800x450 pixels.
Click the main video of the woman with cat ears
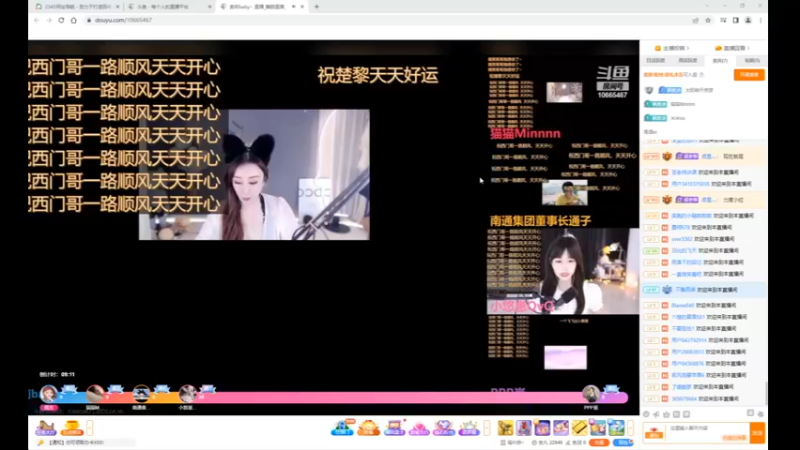[254, 174]
